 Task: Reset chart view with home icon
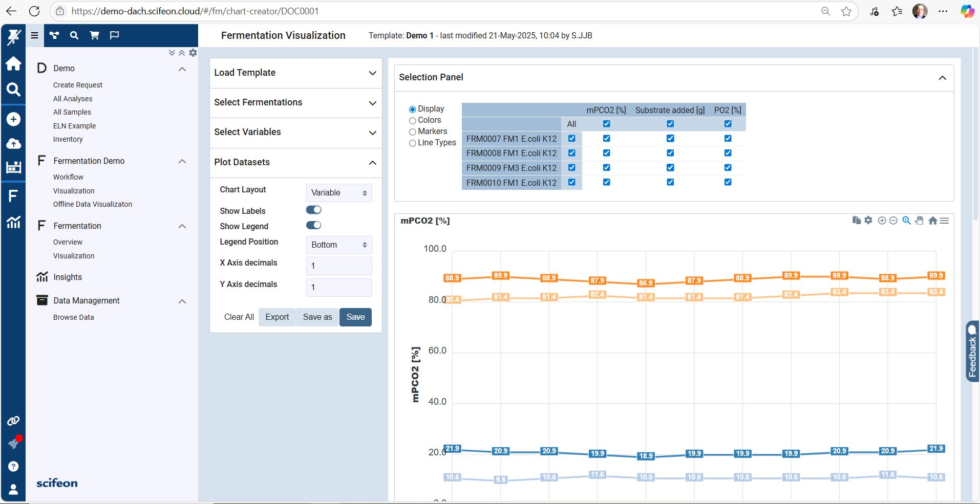click(932, 221)
